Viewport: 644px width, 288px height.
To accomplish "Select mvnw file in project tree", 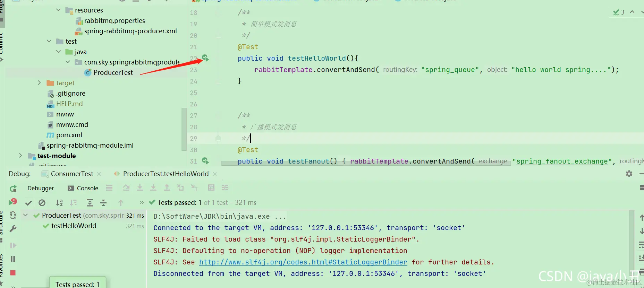I will [65, 114].
